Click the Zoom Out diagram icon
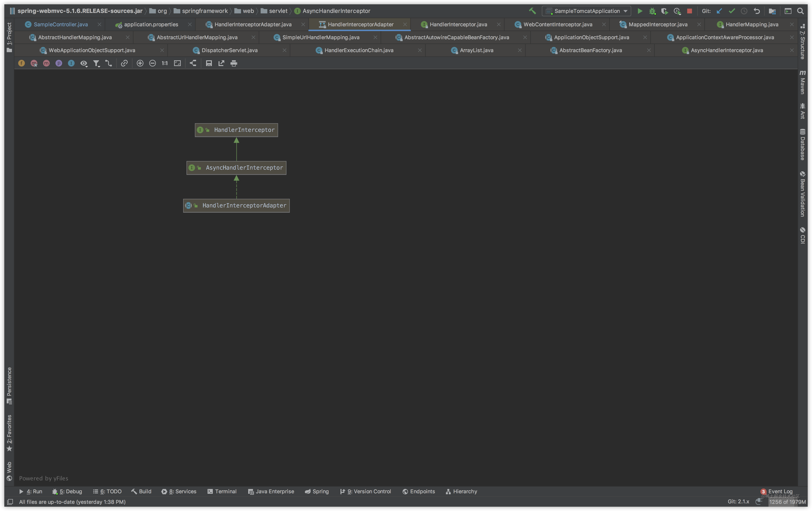 pos(152,63)
